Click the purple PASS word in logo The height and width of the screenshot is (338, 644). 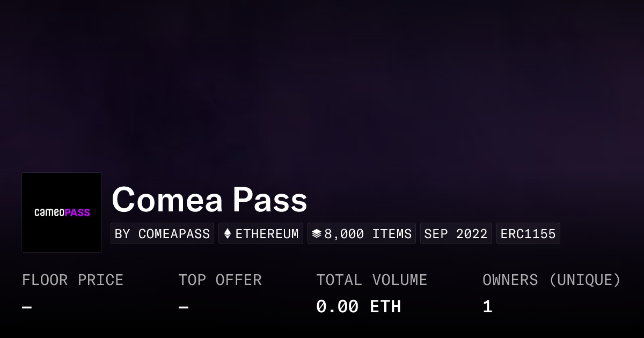(x=77, y=212)
